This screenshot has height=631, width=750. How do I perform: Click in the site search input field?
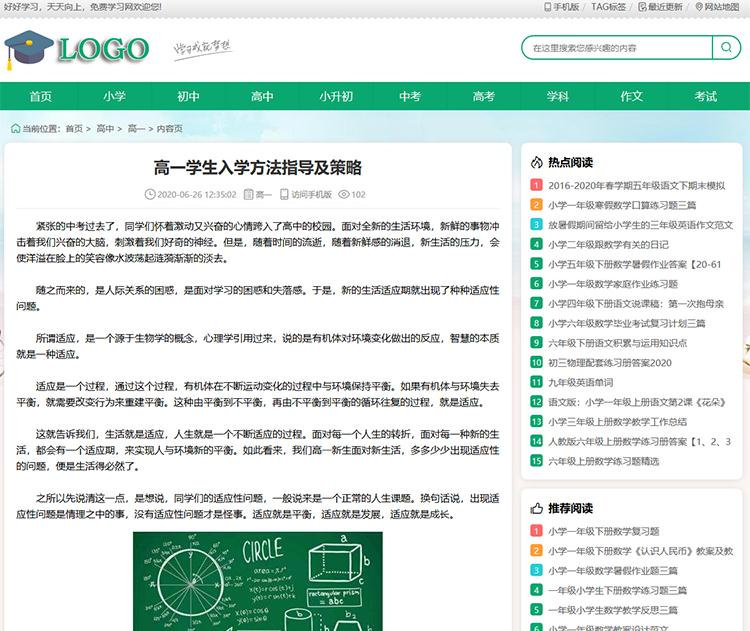pyautogui.click(x=617, y=47)
